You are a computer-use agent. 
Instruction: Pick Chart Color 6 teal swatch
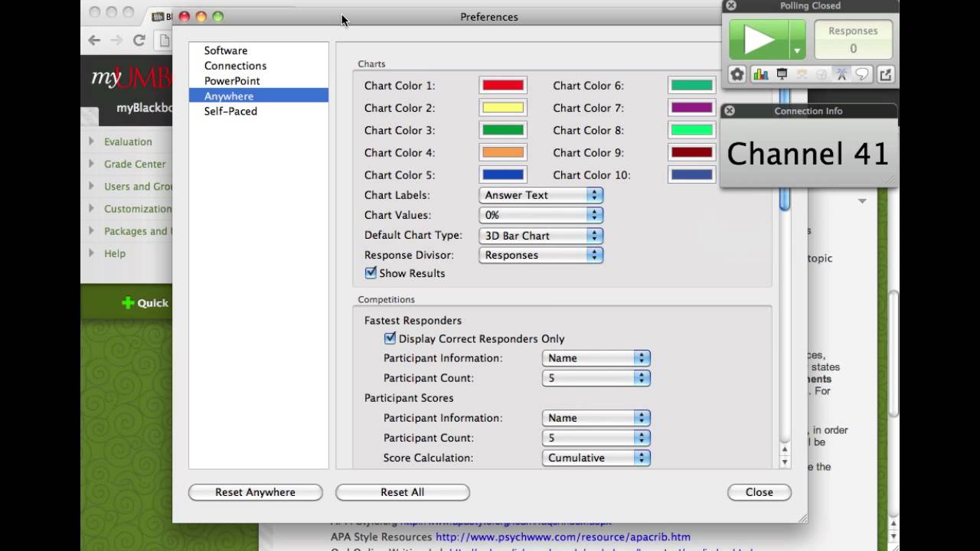coord(691,86)
